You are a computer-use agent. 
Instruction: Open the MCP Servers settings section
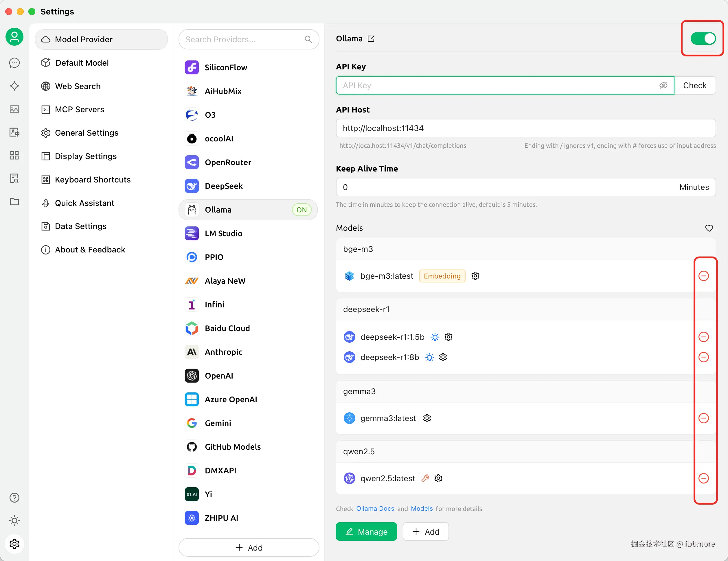[x=79, y=110]
